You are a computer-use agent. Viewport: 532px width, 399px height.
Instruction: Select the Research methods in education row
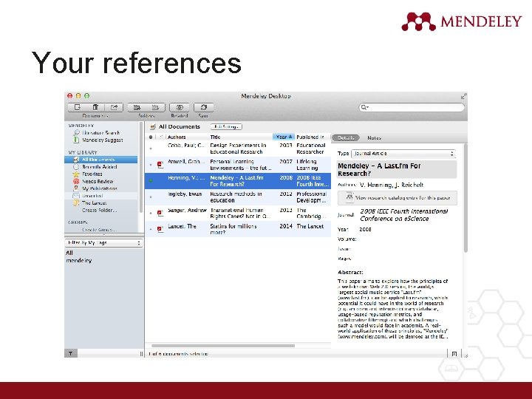(x=238, y=197)
